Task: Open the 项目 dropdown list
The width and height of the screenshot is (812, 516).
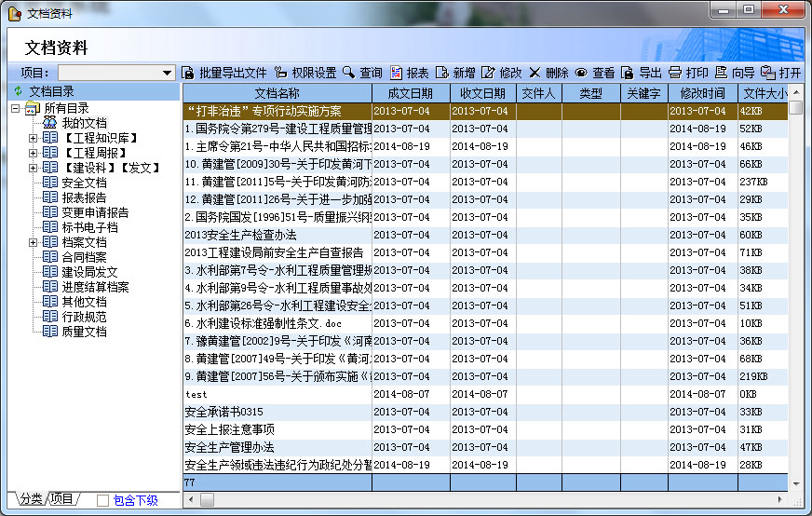Action: (x=168, y=73)
